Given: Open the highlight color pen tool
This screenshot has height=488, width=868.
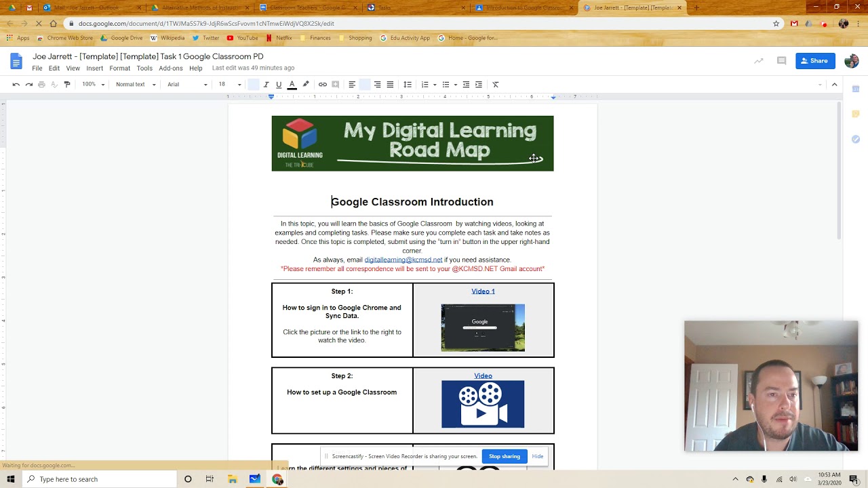Looking at the screenshot, I should [306, 84].
